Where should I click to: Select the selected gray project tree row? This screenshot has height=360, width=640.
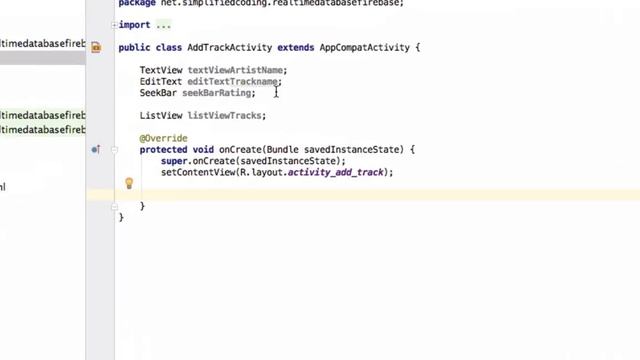coord(43,58)
